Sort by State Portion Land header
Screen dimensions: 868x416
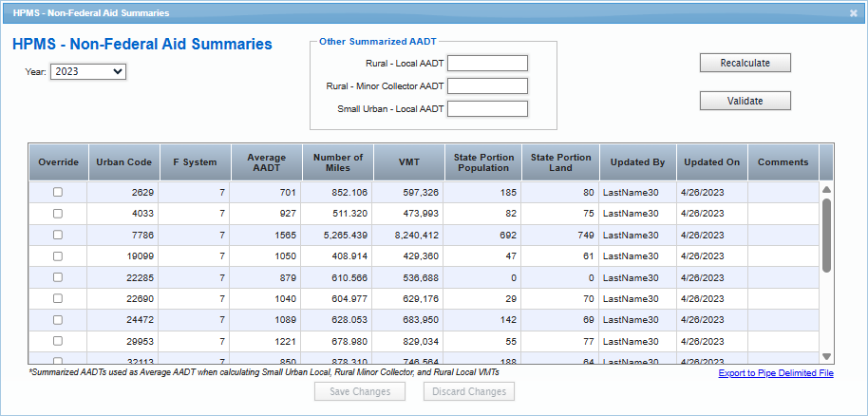[560, 162]
